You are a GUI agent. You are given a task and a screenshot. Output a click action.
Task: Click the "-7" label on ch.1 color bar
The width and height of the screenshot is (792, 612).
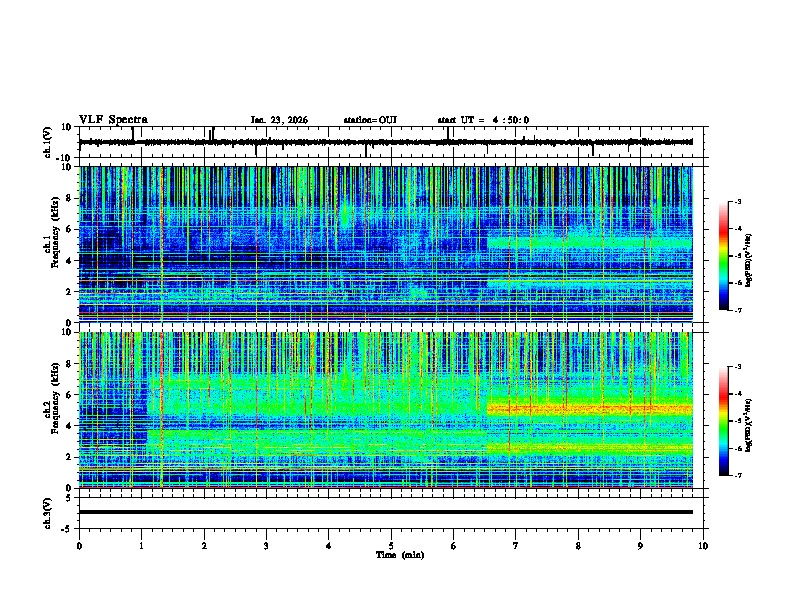point(737,310)
